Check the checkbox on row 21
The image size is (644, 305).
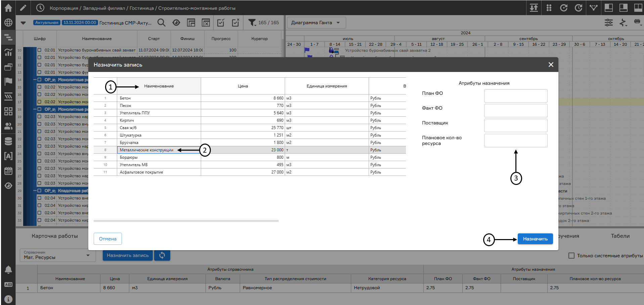(39, 131)
